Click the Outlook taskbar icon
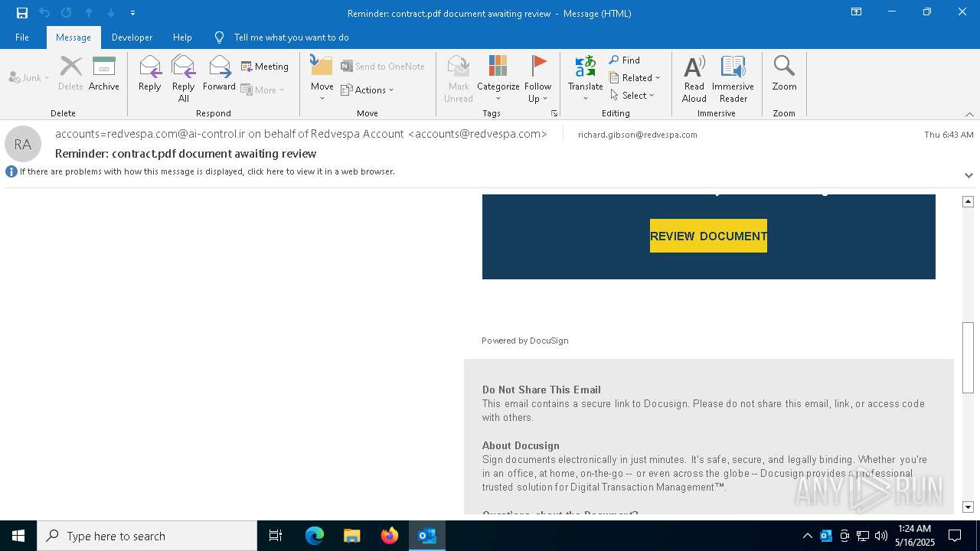This screenshot has height=551, width=980. pos(426,536)
